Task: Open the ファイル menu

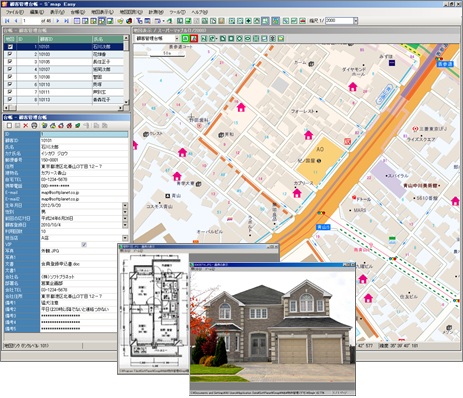Action: point(14,12)
